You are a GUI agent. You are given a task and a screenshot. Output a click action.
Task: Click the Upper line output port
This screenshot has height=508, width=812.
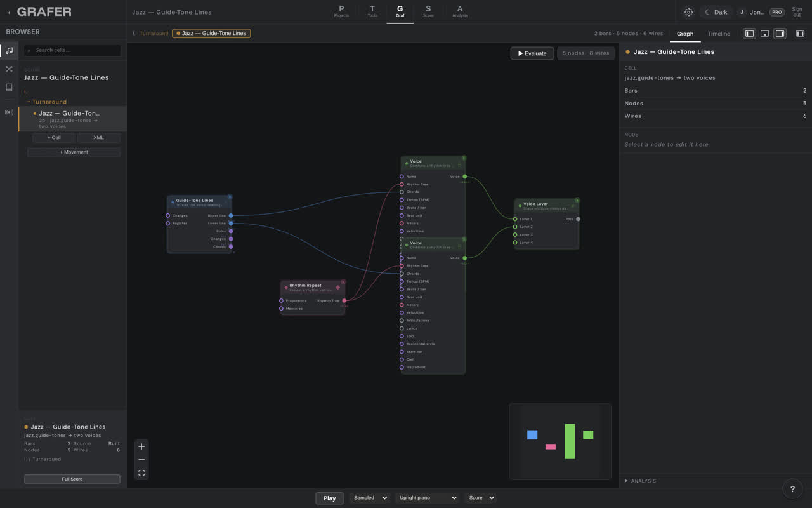coord(231,215)
